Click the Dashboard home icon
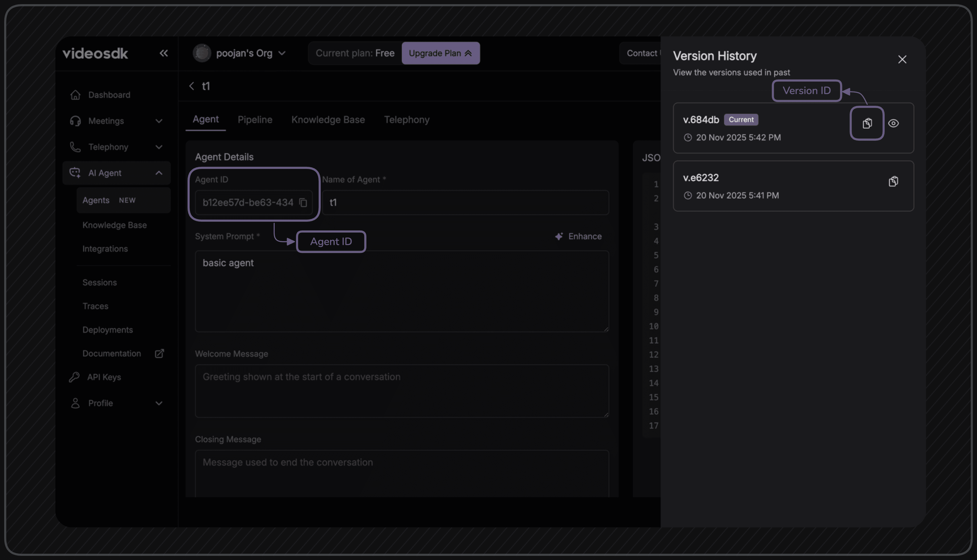The image size is (977, 560). click(75, 95)
